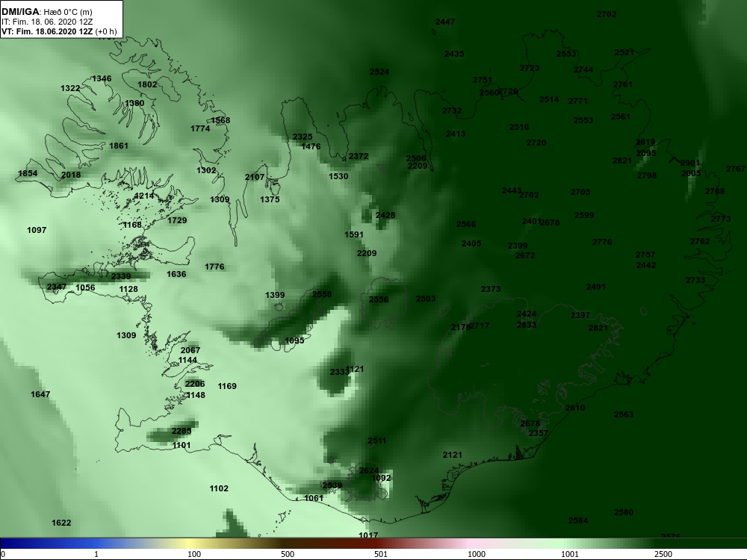747x560 pixels.
Task: Click the 2206 value near Reykjavik
Action: [195, 384]
